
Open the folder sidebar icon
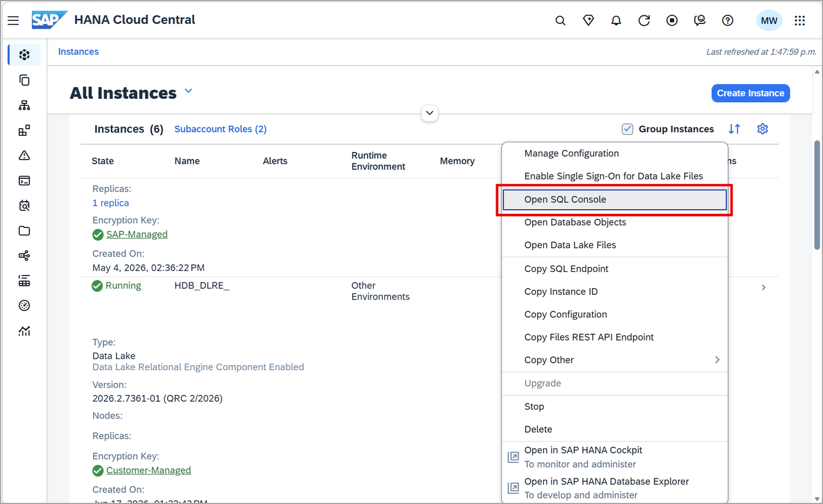pos(24,231)
